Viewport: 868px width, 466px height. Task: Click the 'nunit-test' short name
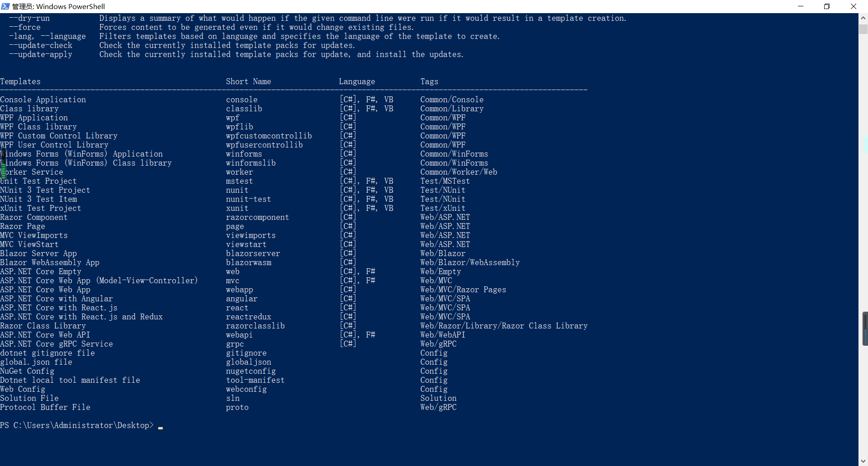249,199
